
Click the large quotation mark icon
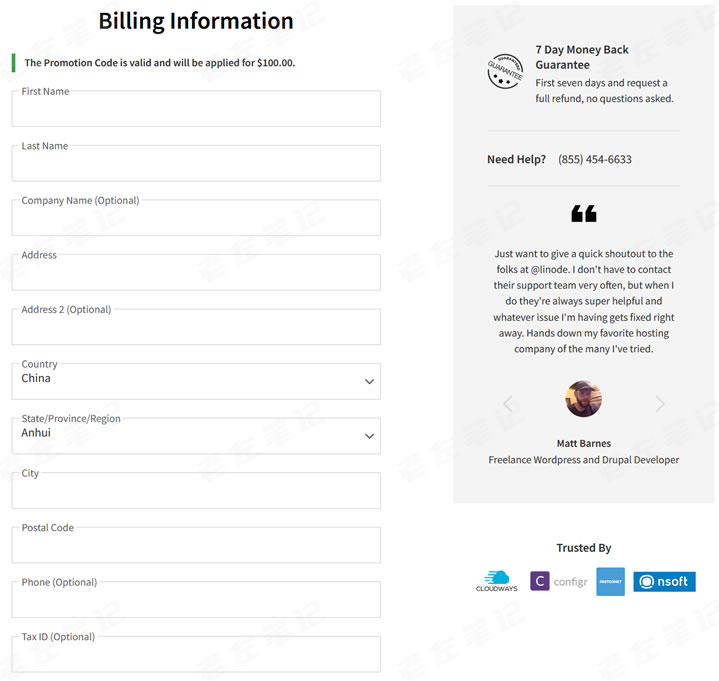(x=584, y=213)
